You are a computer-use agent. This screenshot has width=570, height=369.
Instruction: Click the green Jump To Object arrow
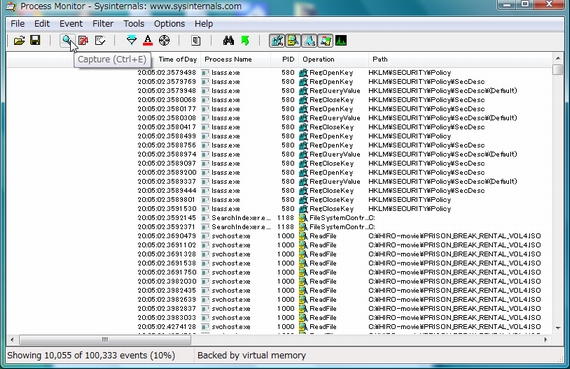(245, 40)
